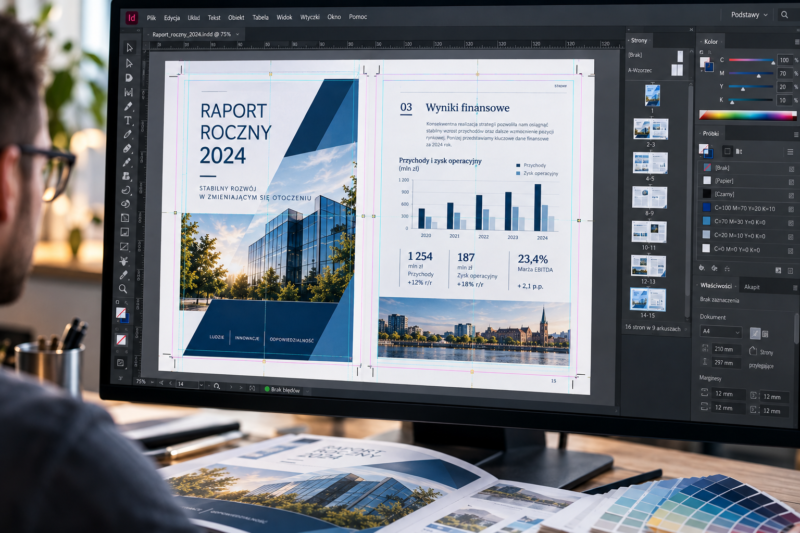Toggle formatting affects text in Próbki

coord(739,151)
